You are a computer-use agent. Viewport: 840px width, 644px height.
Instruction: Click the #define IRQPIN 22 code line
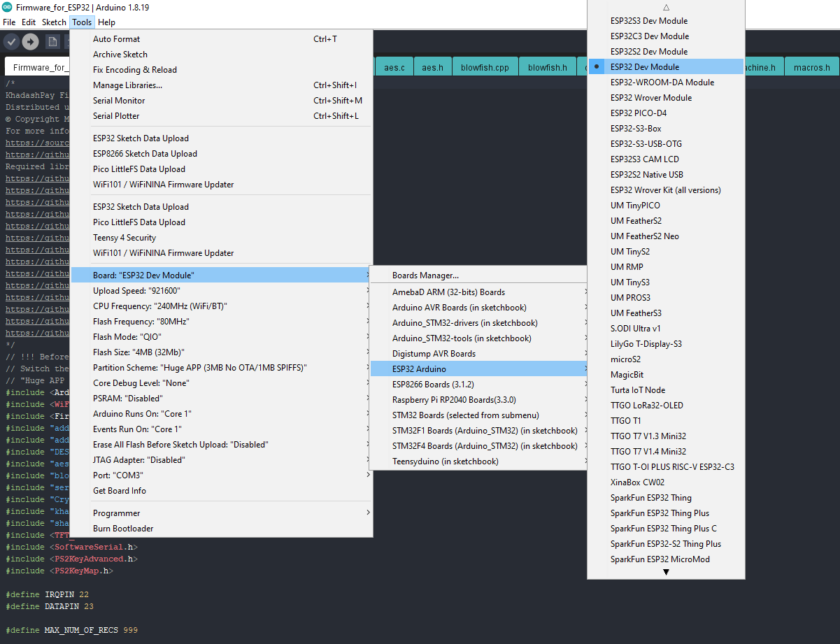coord(48,595)
